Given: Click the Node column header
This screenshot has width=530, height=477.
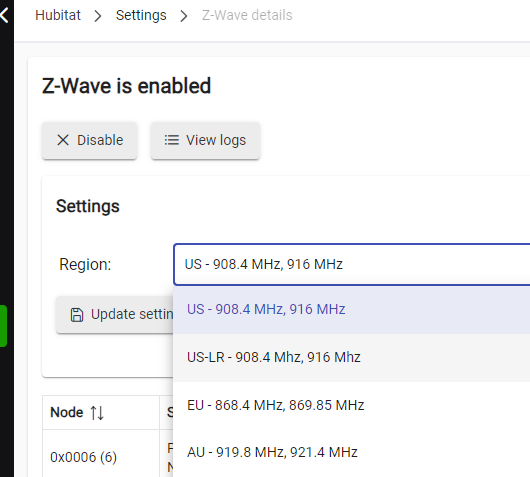Looking at the screenshot, I should click(x=101, y=412).
